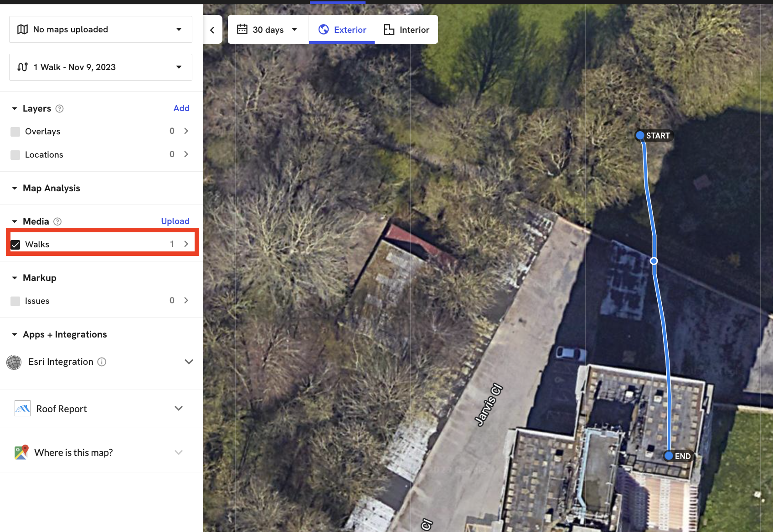Click the Google Maps pin icon
Viewport: 773px width, 532px height.
click(x=21, y=452)
